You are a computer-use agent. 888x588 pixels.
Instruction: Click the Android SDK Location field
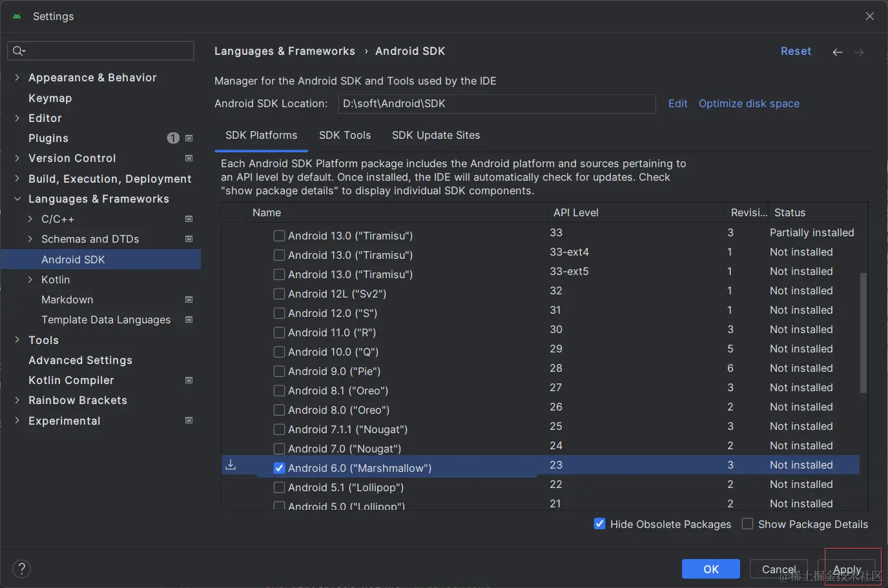(x=497, y=104)
